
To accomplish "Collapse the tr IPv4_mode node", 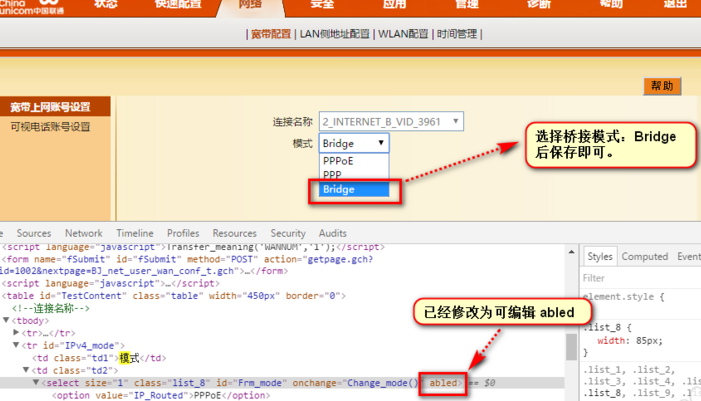I will tap(16, 345).
